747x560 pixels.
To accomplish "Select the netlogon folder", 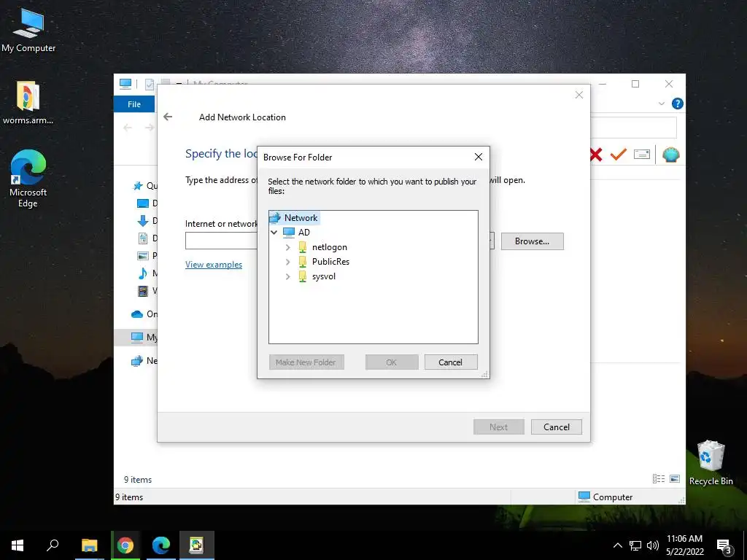I will point(330,247).
